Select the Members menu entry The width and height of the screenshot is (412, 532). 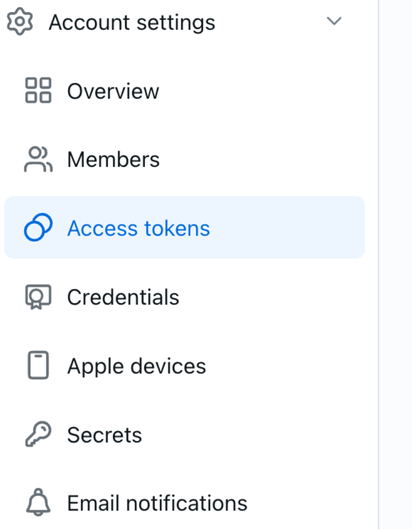tap(113, 159)
